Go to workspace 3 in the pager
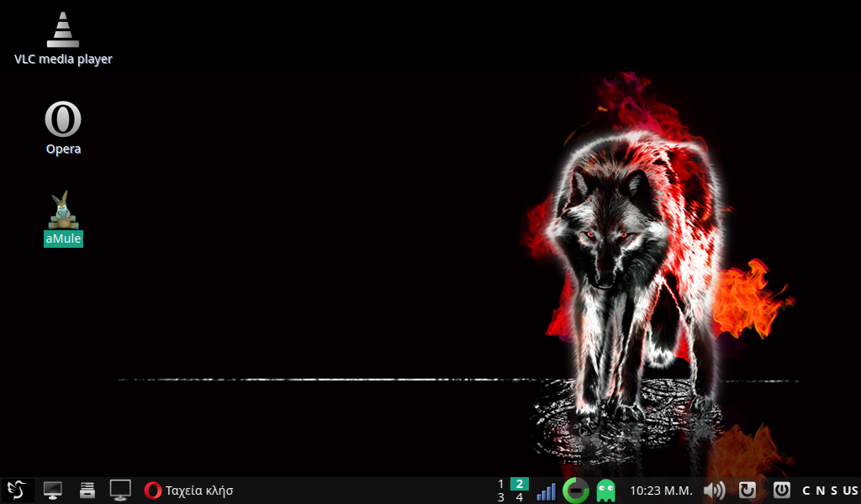This screenshot has height=504, width=861. [x=501, y=497]
